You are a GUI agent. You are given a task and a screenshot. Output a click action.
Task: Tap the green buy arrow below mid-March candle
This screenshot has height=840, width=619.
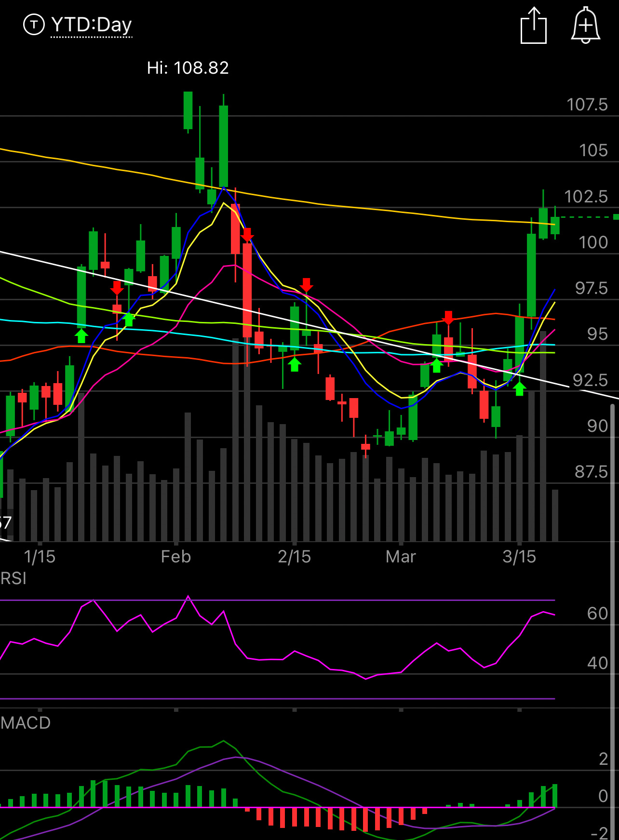[519, 389]
